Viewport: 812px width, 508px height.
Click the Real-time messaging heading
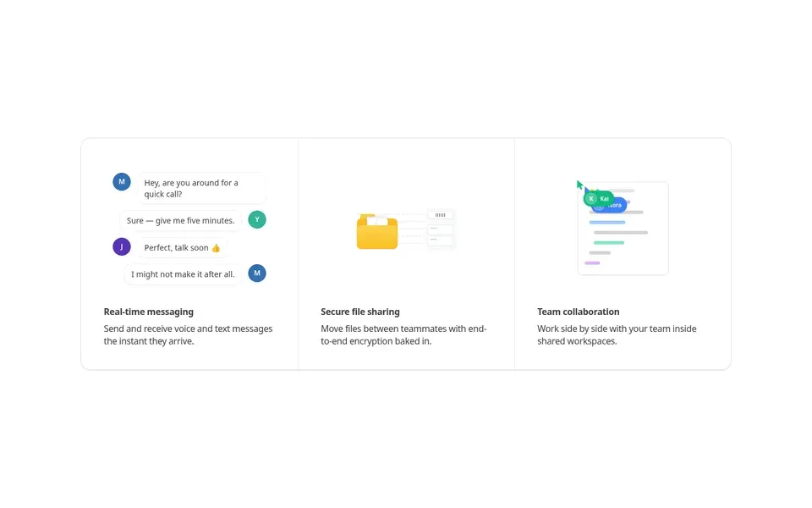(x=149, y=312)
